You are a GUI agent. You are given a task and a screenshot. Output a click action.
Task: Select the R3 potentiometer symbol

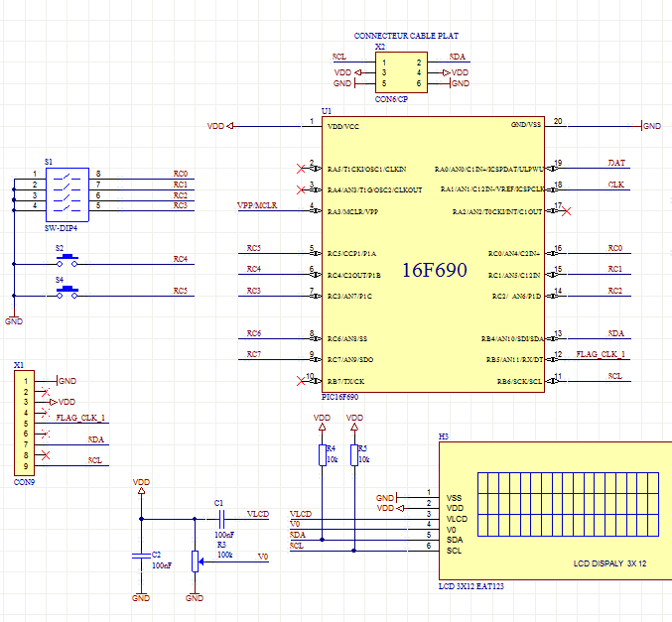pyautogui.click(x=196, y=561)
